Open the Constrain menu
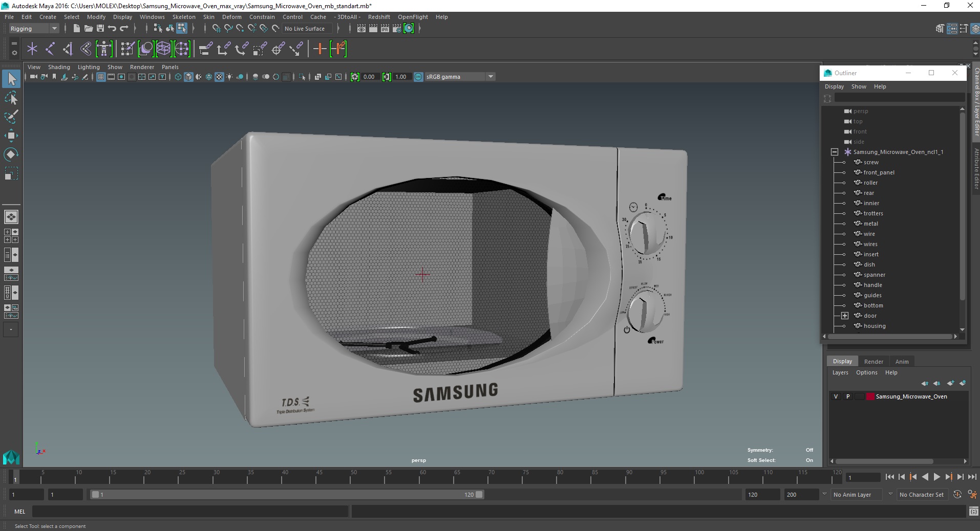The image size is (980, 531). pyautogui.click(x=262, y=17)
